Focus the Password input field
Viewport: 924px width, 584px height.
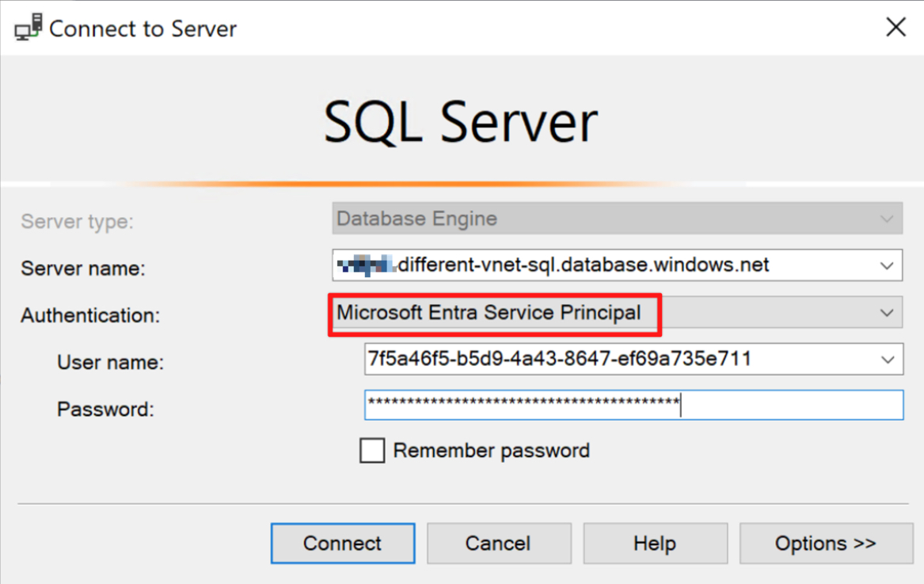point(633,405)
